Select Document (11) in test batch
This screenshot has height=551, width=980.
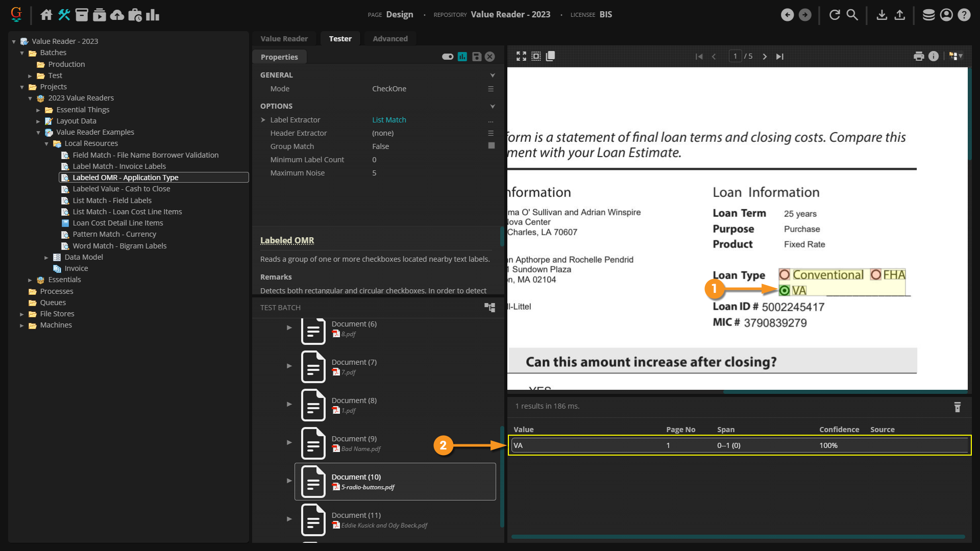[x=356, y=515]
